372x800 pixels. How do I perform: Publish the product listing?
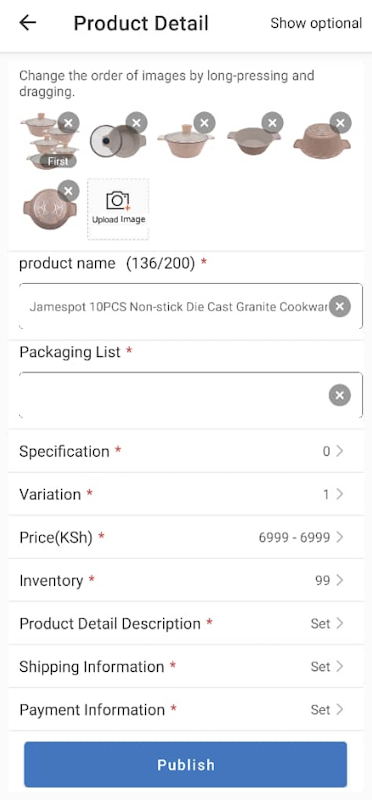tap(186, 764)
